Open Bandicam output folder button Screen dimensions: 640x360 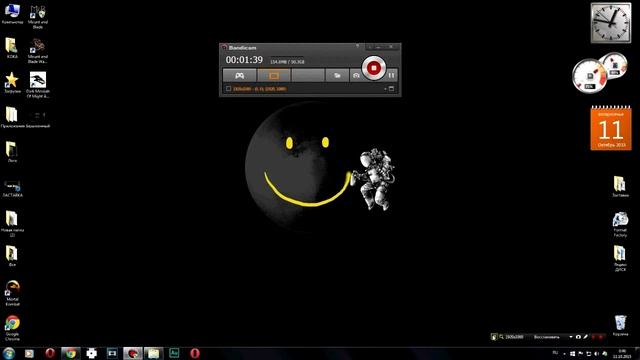(337, 76)
